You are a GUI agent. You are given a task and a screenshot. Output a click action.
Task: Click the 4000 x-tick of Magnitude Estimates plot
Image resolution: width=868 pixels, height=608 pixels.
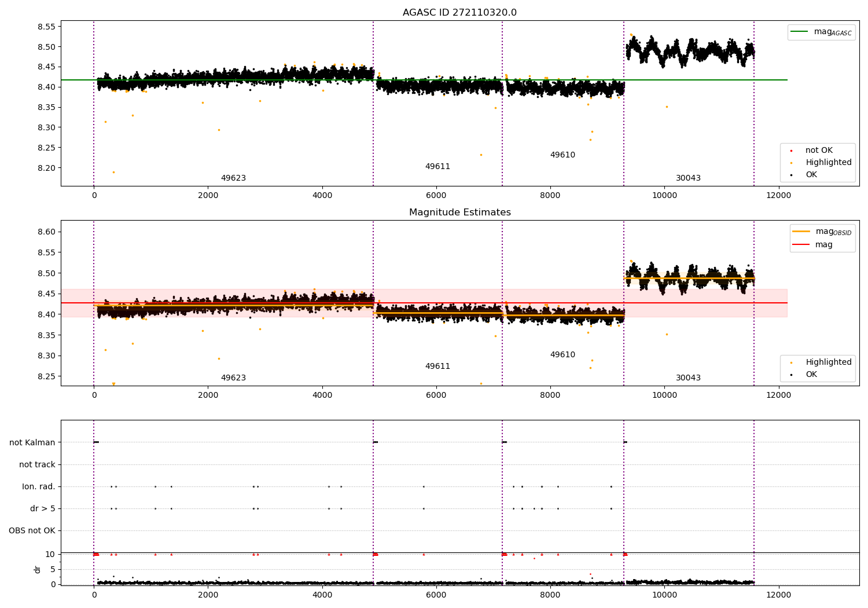322,395
